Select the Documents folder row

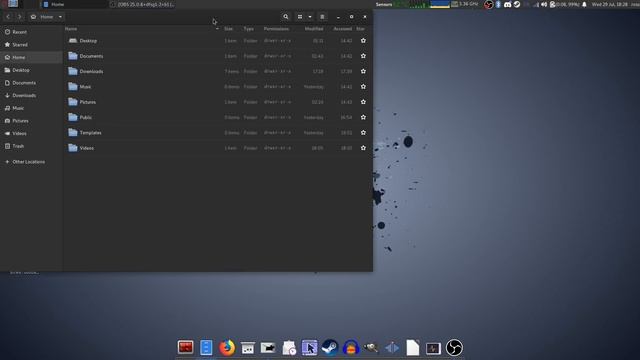(x=218, y=56)
